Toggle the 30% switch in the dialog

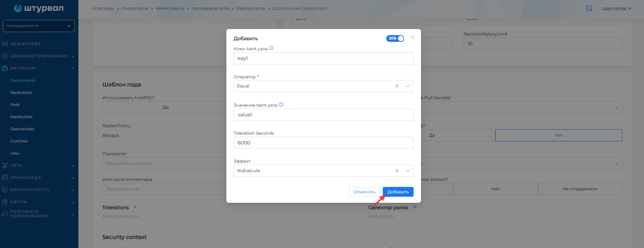[x=395, y=38]
